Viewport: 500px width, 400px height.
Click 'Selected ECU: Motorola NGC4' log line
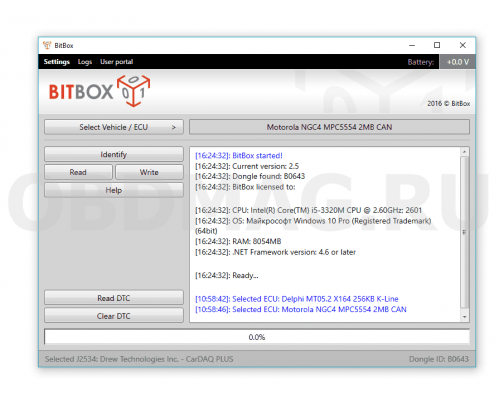(301, 310)
